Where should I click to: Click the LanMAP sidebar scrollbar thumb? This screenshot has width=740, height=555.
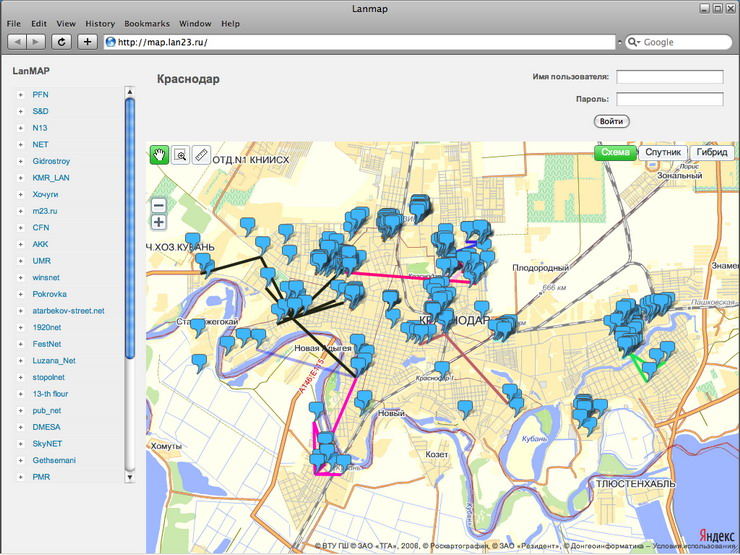(129, 225)
